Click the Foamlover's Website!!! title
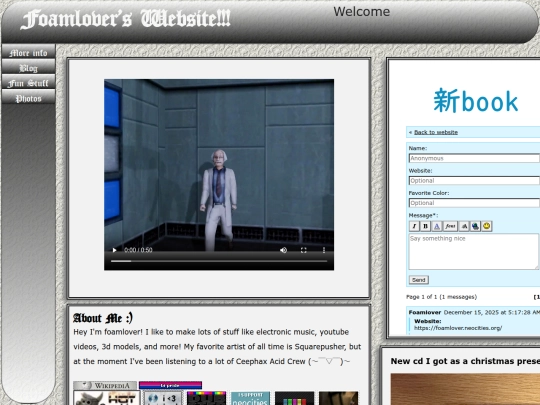The image size is (540, 405). coord(125,19)
